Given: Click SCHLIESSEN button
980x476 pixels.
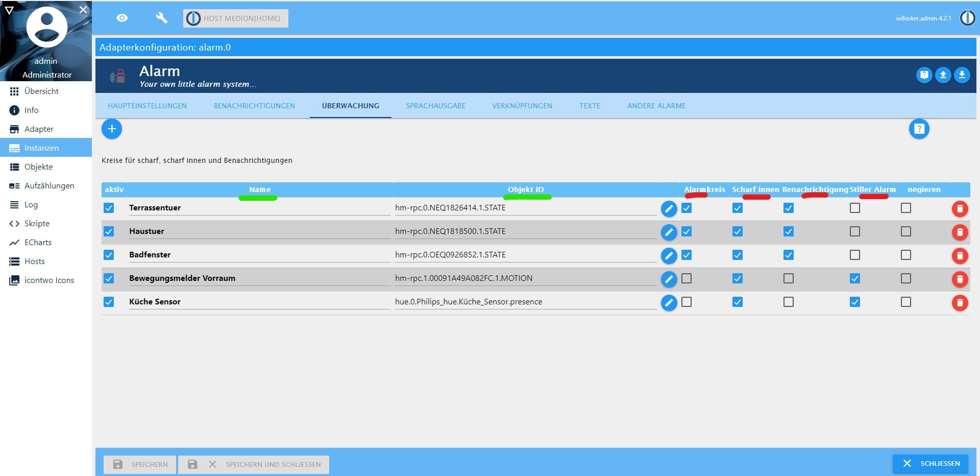Looking at the screenshot, I should pyautogui.click(x=930, y=463).
